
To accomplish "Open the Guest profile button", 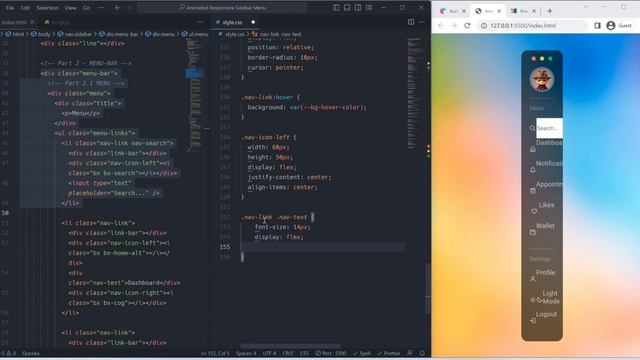I will 619,26.
